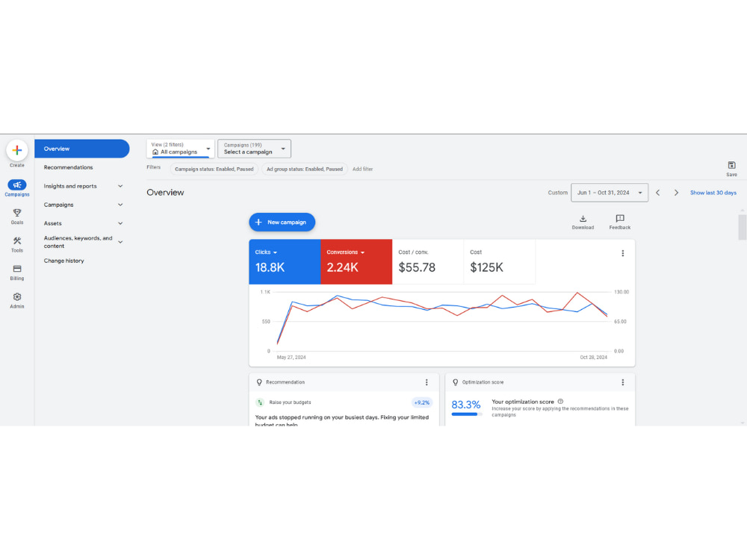
Task: Open the Select a campaign dropdown
Action: tap(254, 149)
